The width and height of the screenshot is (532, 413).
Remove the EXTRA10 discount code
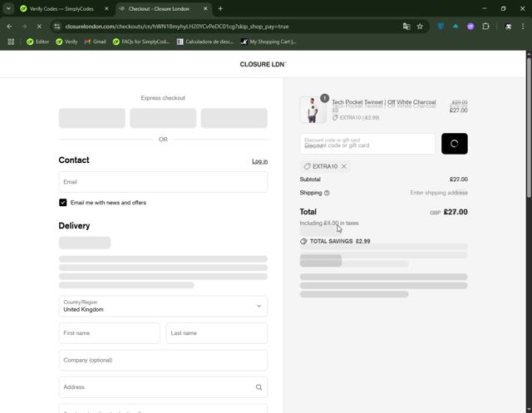pos(343,166)
